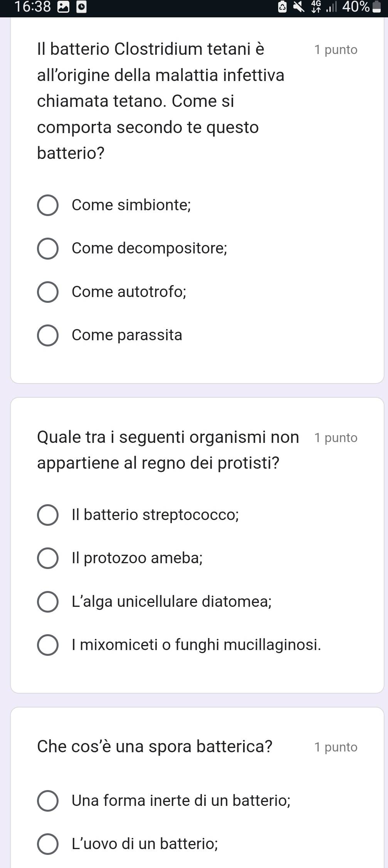Screen dimensions: 388x868
Task: Select 'Come autotrofo' radio button
Action: click(48, 292)
